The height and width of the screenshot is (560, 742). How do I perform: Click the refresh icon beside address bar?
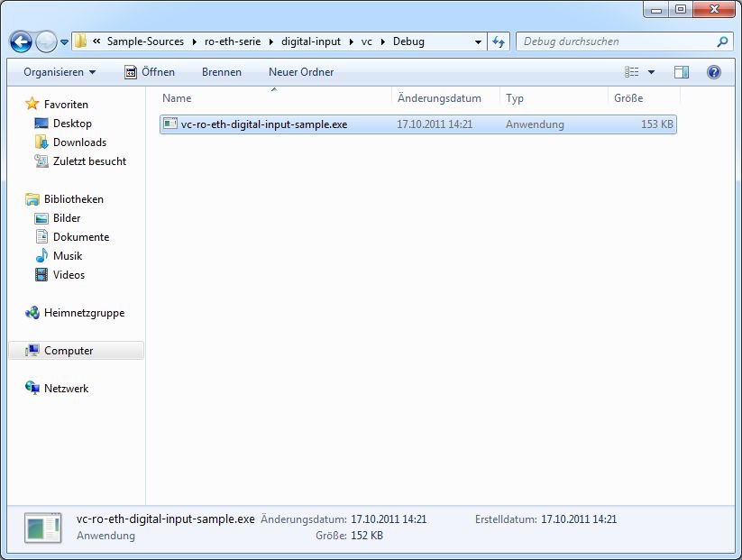point(499,41)
